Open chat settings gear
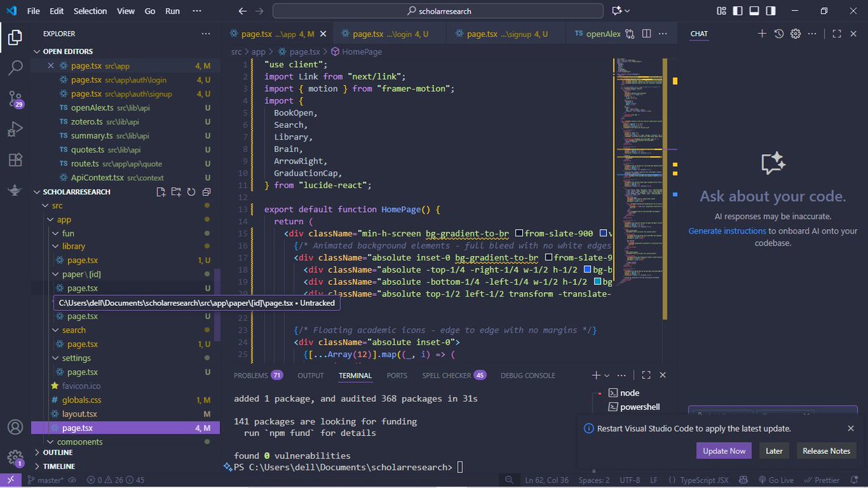Screen dimensions: 868x488 point(796,34)
